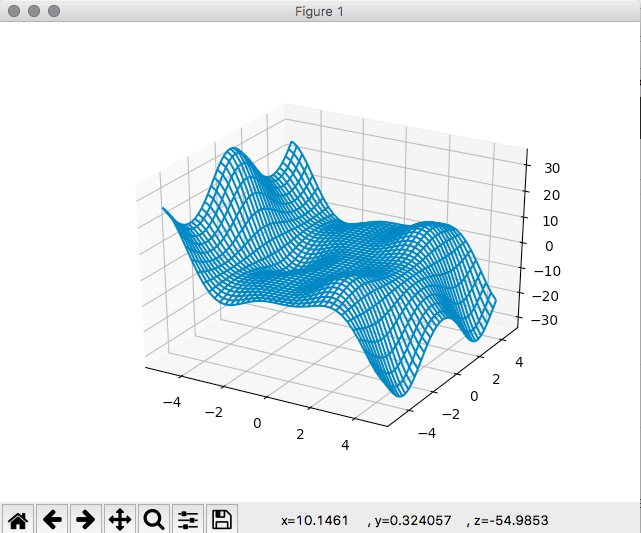Close the Figure 1 window
The height and width of the screenshot is (533, 641).
tap(14, 11)
